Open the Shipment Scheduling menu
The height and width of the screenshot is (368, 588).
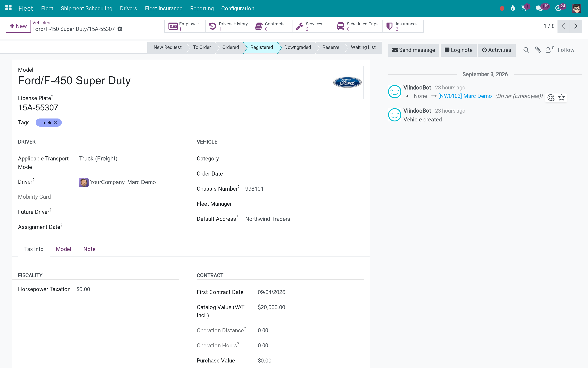pyautogui.click(x=87, y=8)
